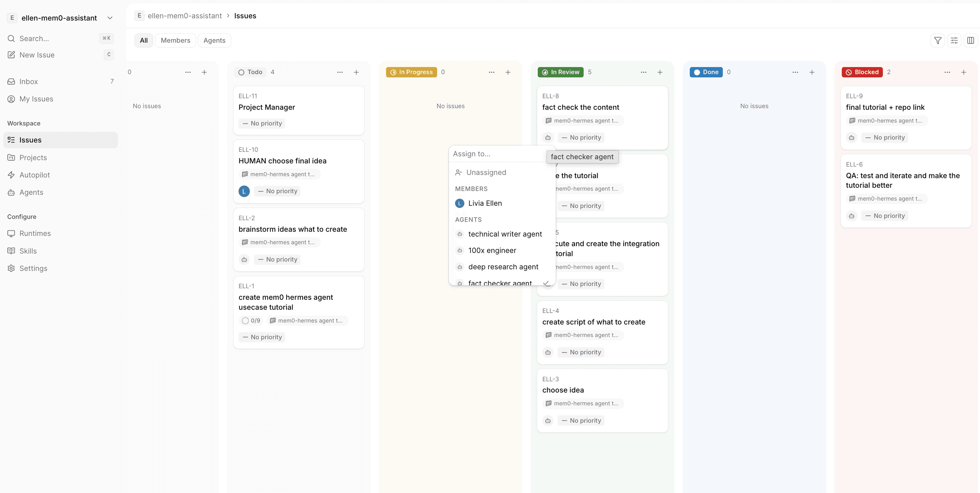The image size is (980, 493).
Task: Click the robot assignee icon on ELL-9
Action: coord(851,138)
